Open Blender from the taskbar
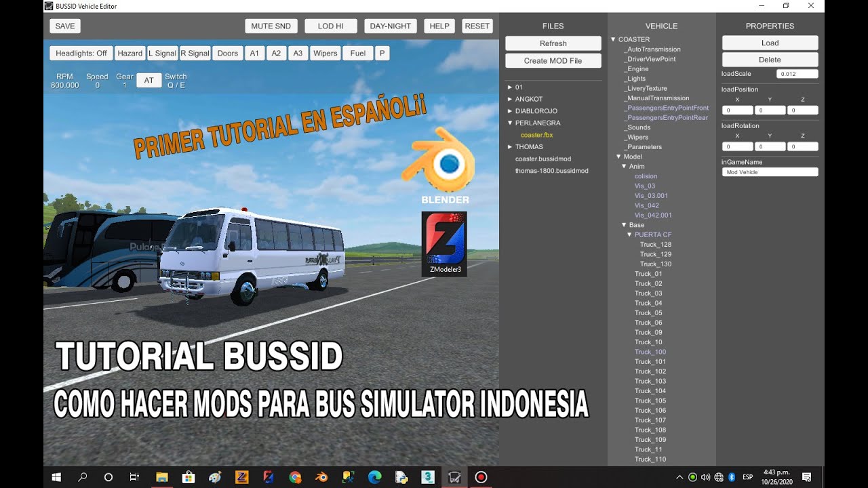Image resolution: width=868 pixels, height=488 pixels. 321,477
